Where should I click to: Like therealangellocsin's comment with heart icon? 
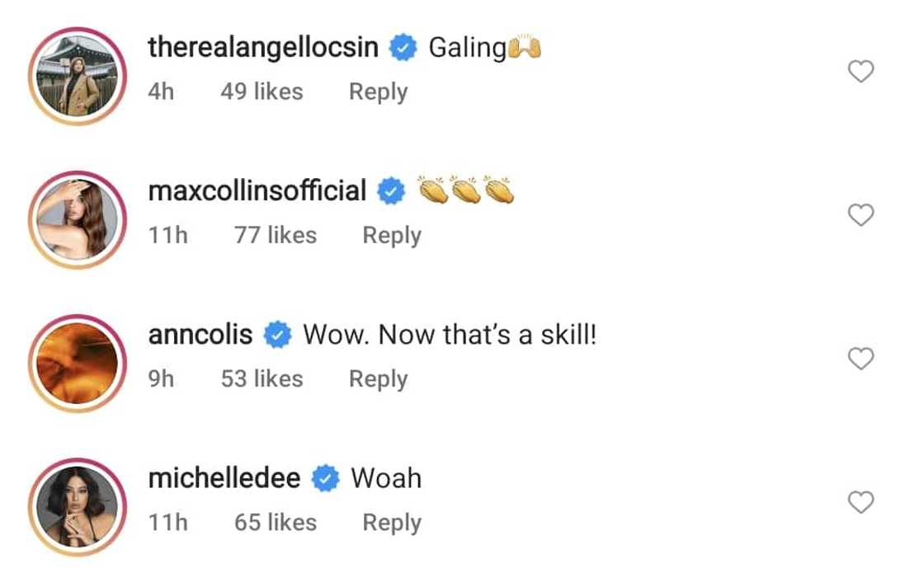pyautogui.click(x=860, y=72)
